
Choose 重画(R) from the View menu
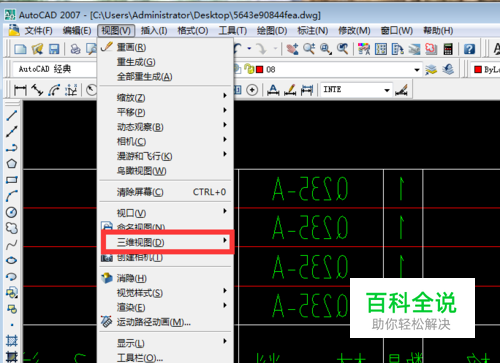[166, 47]
